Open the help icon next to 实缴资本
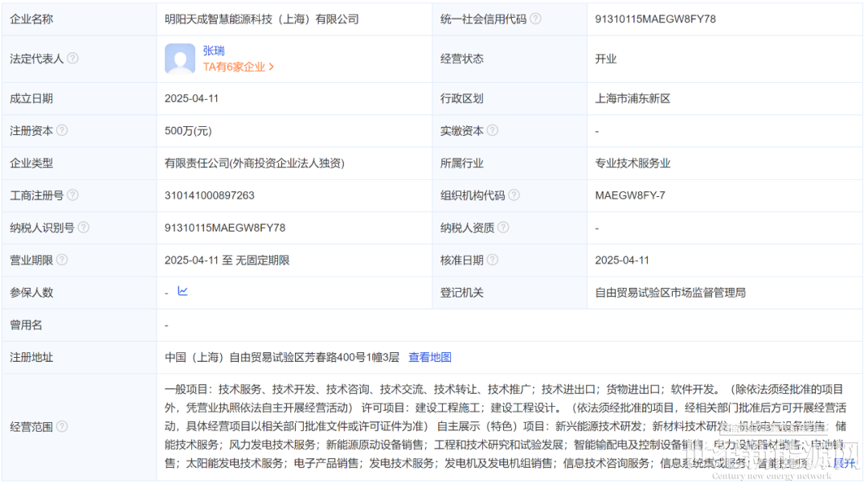The height and width of the screenshot is (484, 868). tap(492, 130)
